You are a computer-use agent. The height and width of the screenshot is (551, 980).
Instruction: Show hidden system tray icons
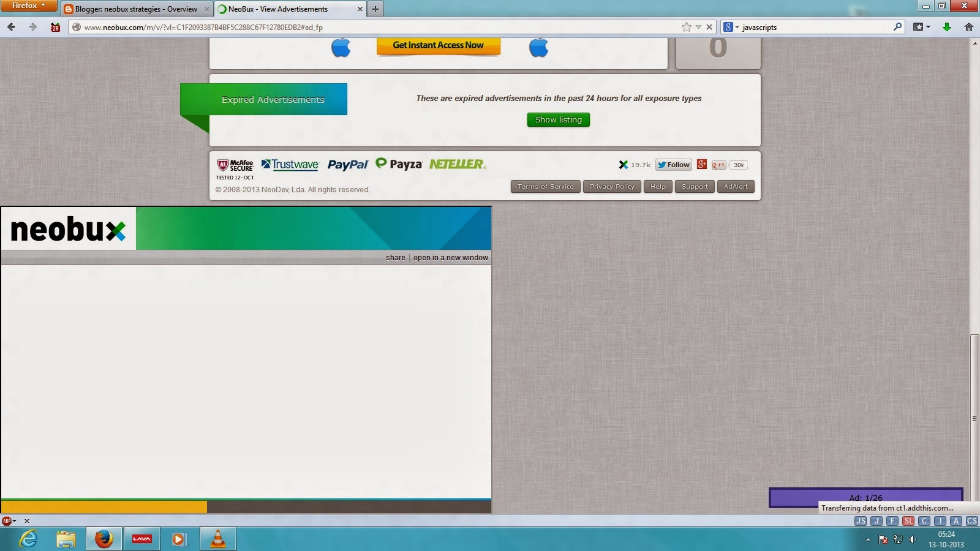tap(868, 539)
